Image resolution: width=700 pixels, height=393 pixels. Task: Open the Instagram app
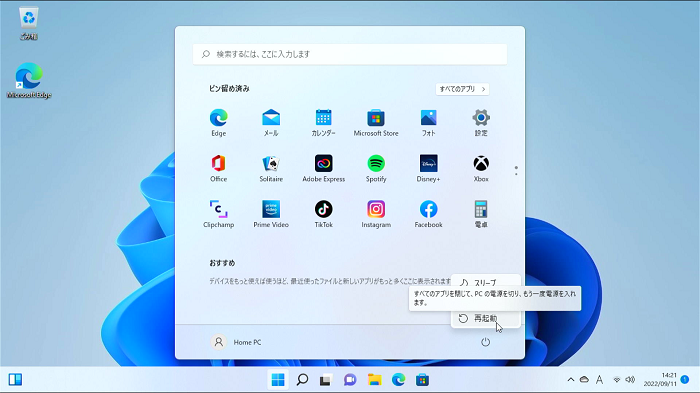(x=376, y=214)
